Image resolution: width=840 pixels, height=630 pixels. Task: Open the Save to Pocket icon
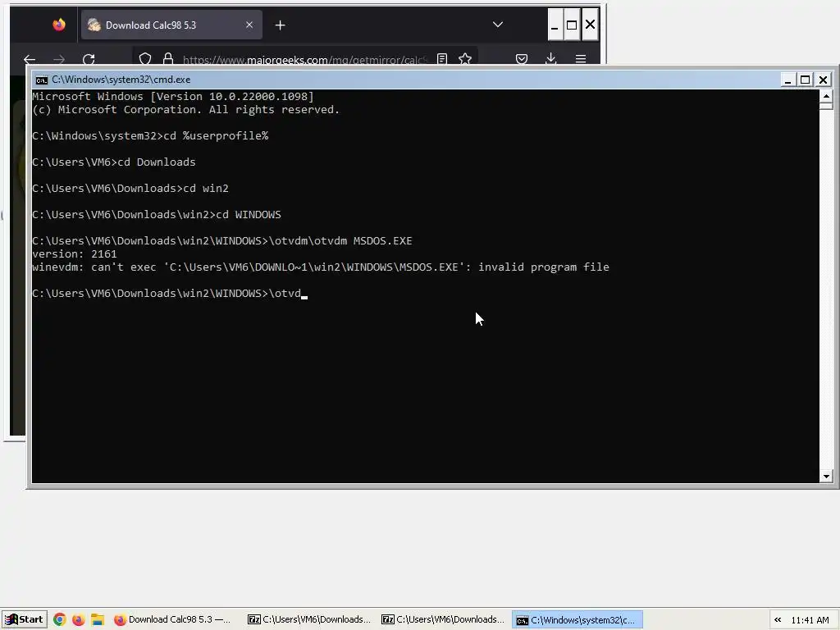pos(521,58)
